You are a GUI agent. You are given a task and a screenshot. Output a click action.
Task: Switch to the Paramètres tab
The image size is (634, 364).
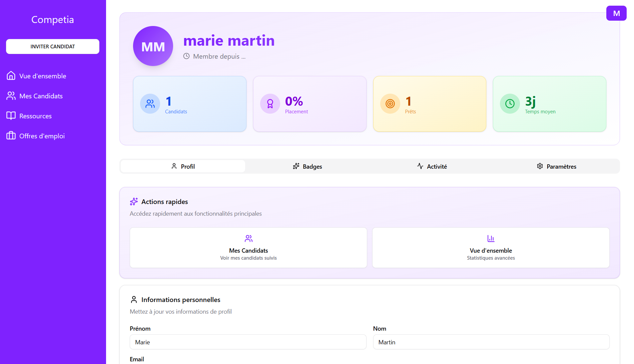click(556, 166)
